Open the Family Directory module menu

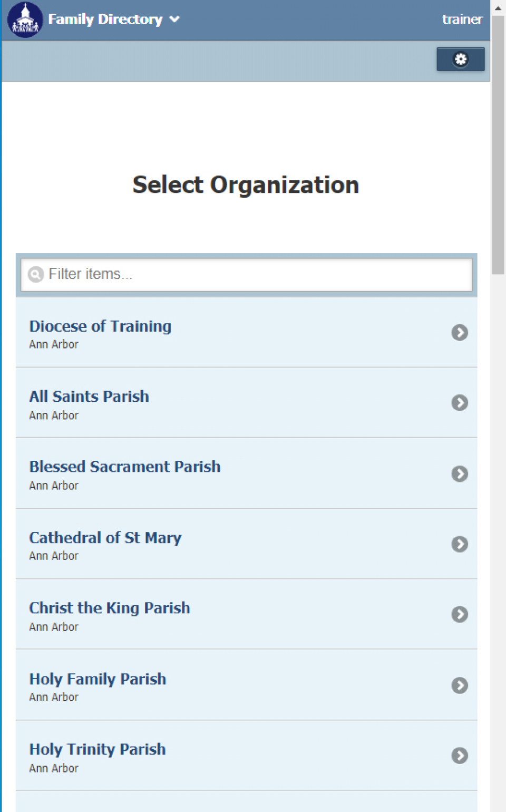[x=105, y=20]
